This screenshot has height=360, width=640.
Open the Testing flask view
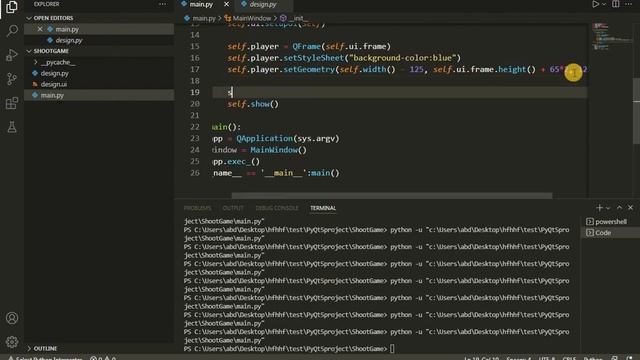(12, 127)
